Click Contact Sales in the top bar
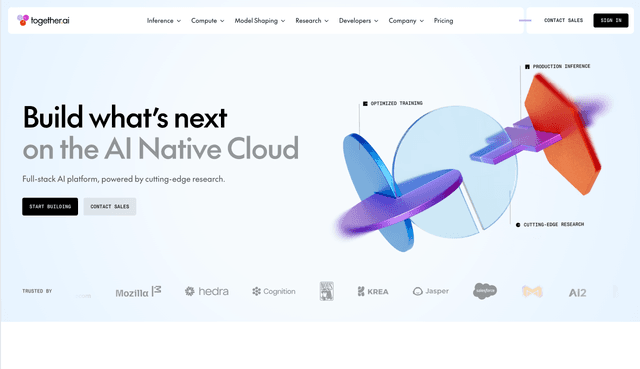640x369 pixels. 563,20
